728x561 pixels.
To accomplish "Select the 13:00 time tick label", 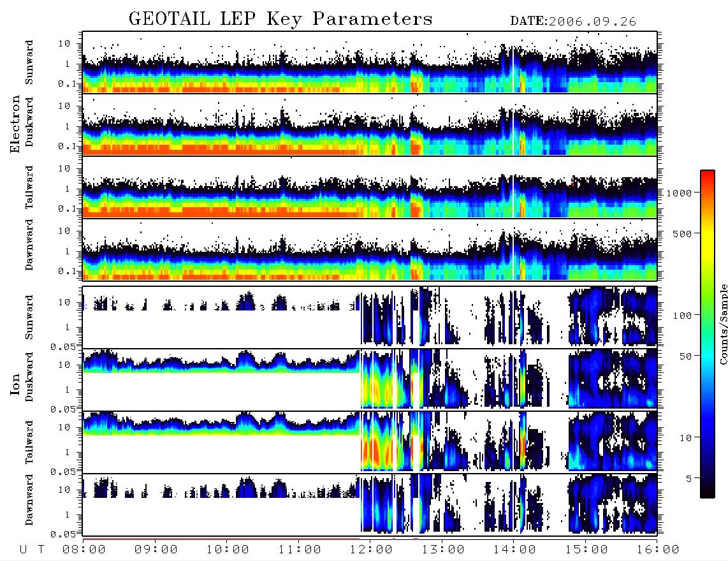I will click(443, 550).
